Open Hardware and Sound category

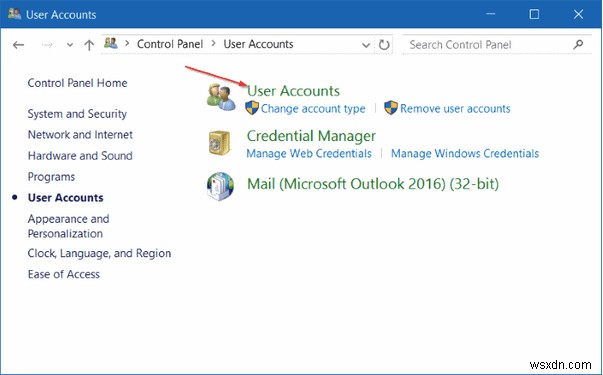tap(80, 156)
